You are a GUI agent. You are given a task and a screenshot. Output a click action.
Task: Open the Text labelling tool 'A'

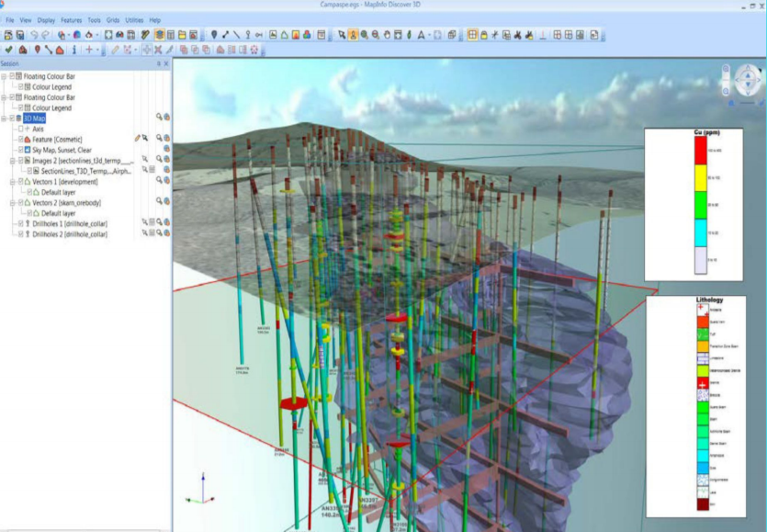click(422, 34)
